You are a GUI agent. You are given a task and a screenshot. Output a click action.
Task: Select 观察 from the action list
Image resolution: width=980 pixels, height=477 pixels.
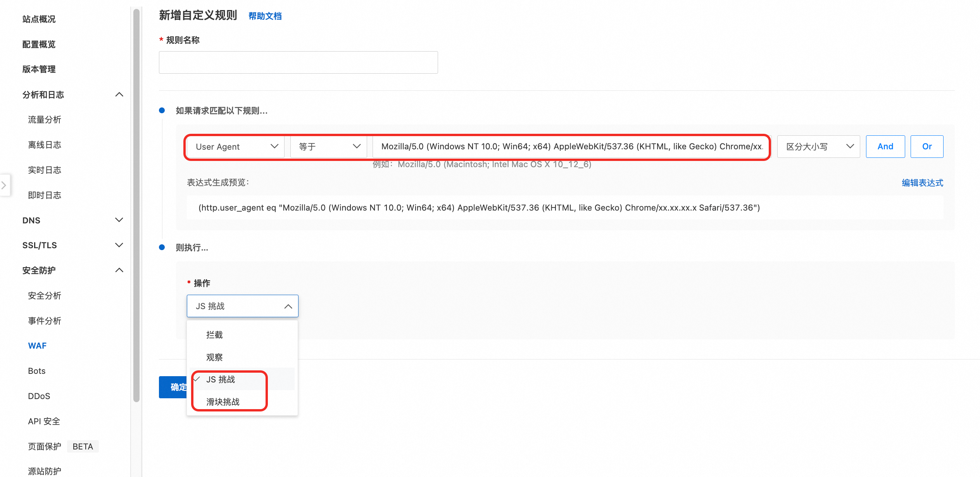(x=214, y=357)
